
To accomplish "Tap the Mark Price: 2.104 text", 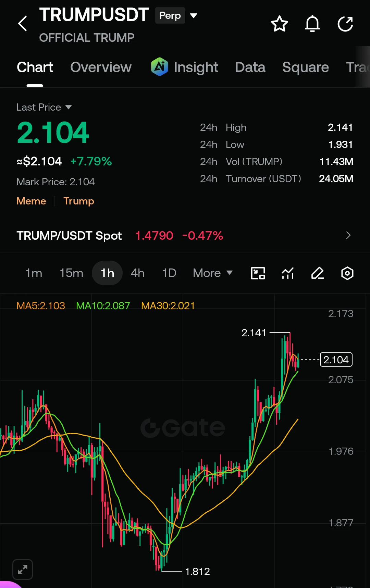I will 56,182.
